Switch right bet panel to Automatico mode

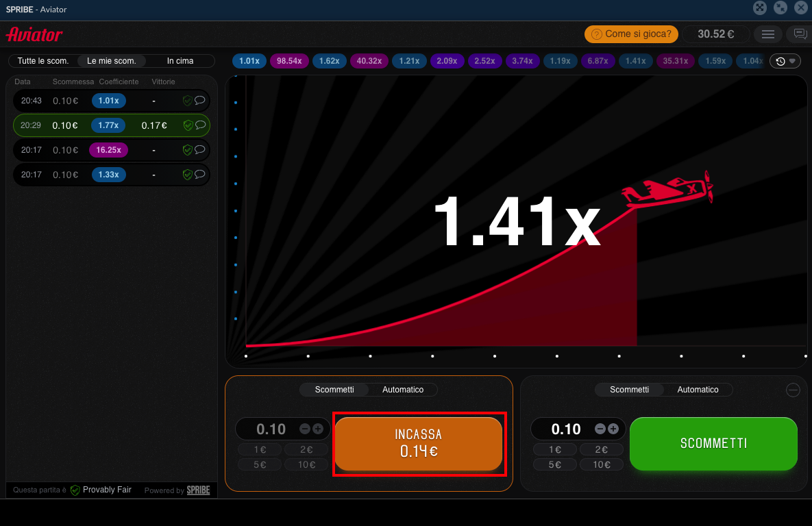click(x=698, y=390)
